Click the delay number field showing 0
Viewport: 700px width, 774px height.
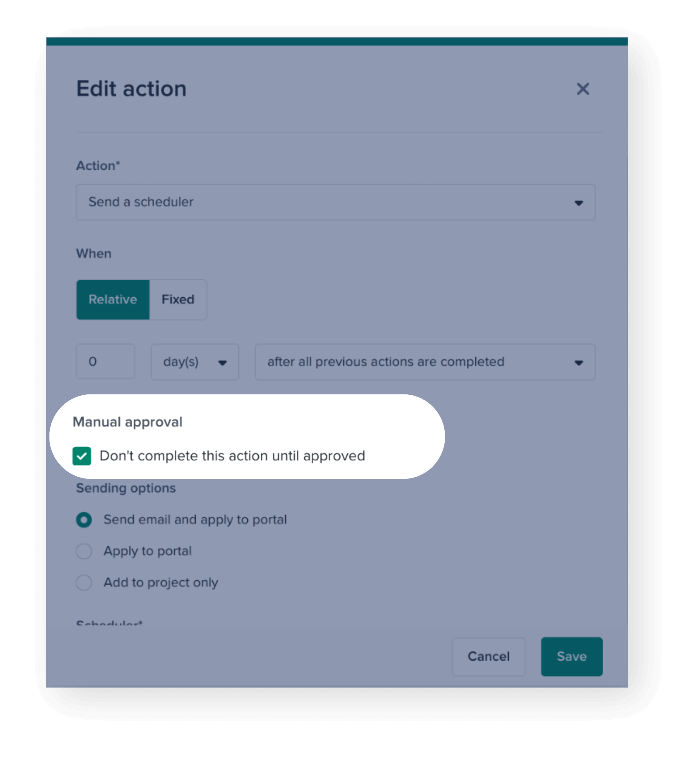pos(105,362)
